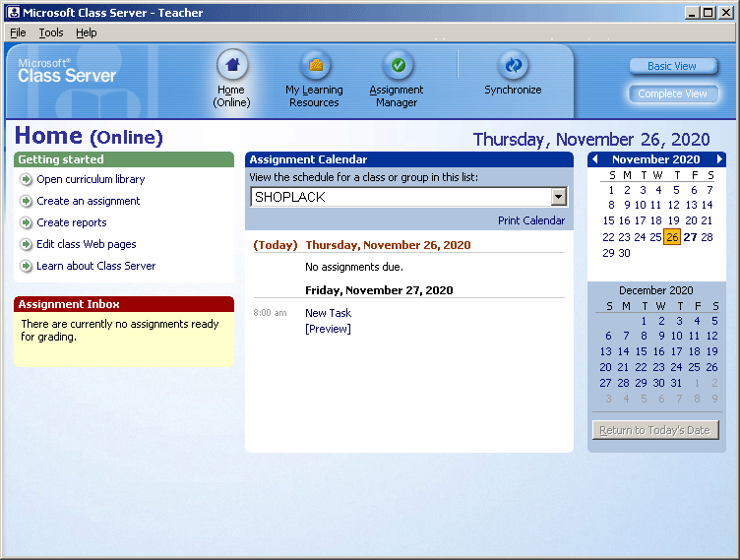Maximize the Class Server window
The width and height of the screenshot is (740, 560).
click(709, 13)
